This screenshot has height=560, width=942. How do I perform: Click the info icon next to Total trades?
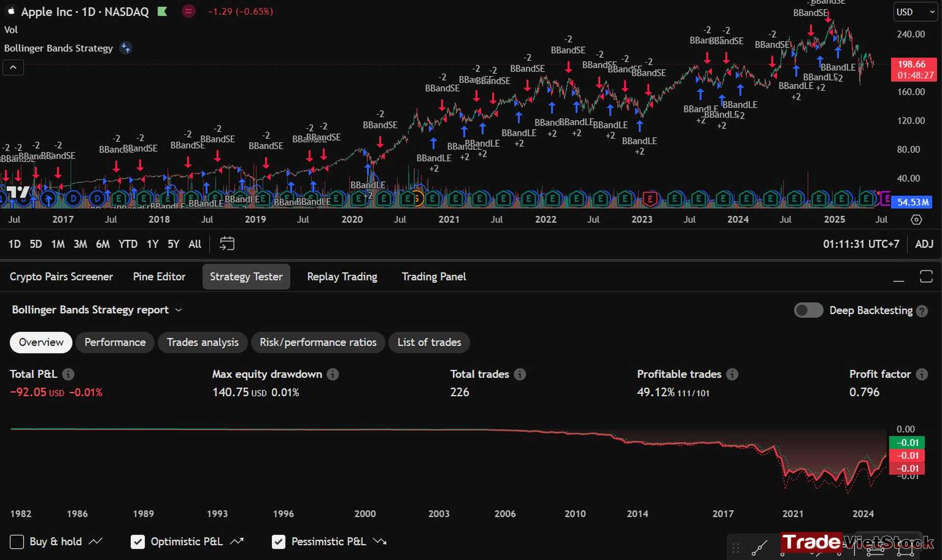[520, 374]
